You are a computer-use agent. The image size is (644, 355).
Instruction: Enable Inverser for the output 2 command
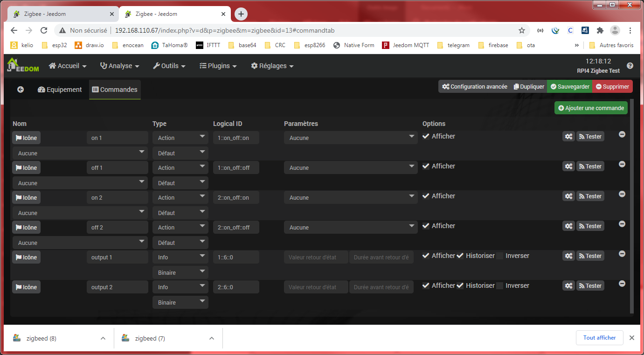[500, 285]
